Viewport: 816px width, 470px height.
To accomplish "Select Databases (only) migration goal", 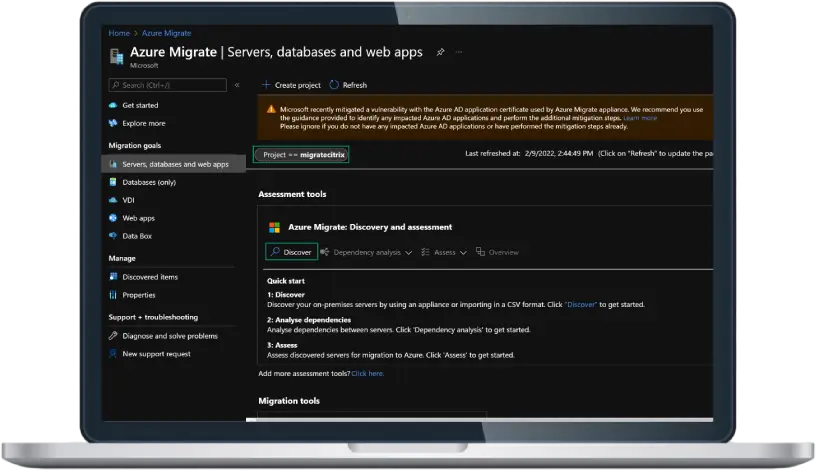I will 149,182.
